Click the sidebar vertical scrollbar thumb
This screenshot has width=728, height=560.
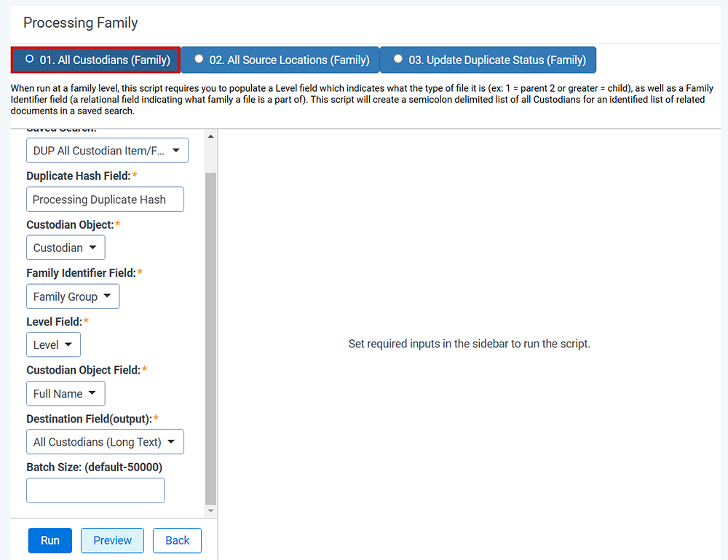click(211, 339)
